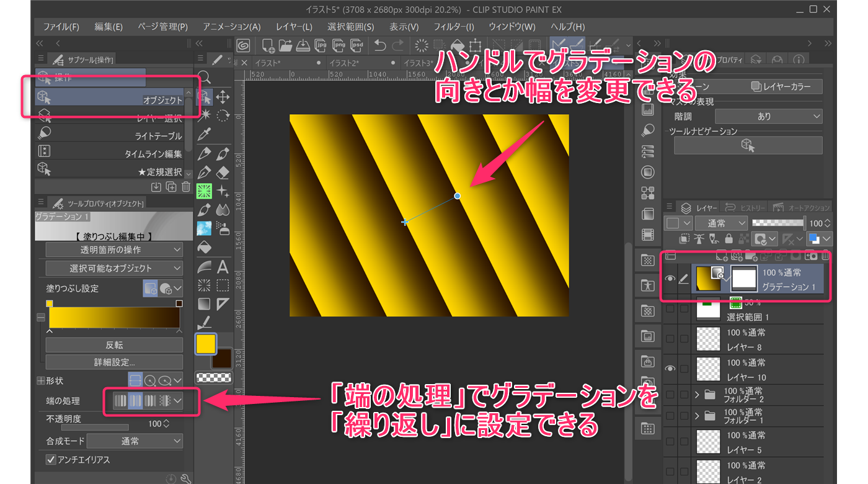This screenshot has height=484, width=868.
Task: Expand the フォルダー 2 layer folder
Action: [697, 395]
